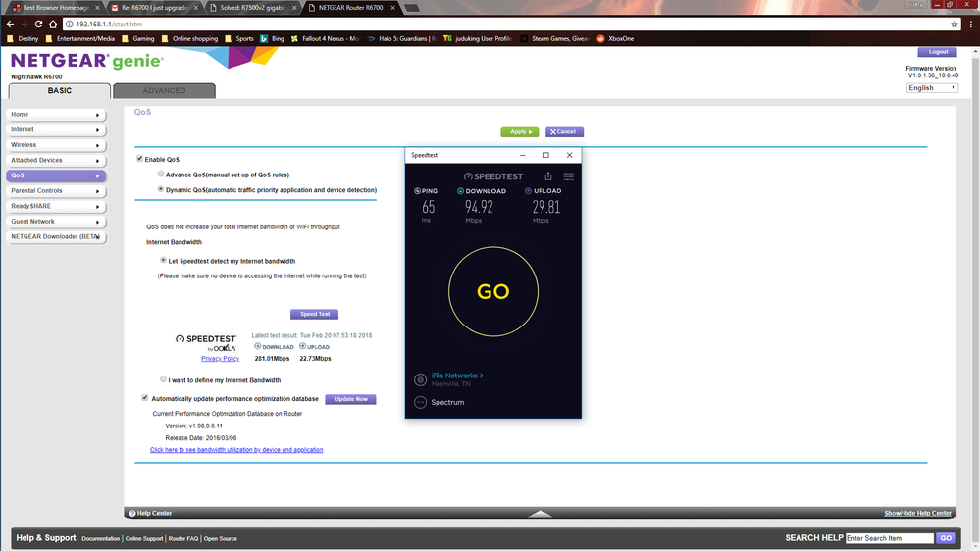Bookmark page with the star icon

(954, 24)
